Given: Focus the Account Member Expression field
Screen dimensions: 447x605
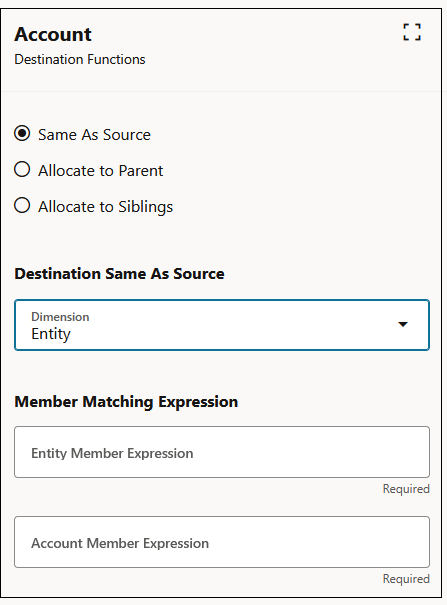Looking at the screenshot, I should click(x=222, y=542).
